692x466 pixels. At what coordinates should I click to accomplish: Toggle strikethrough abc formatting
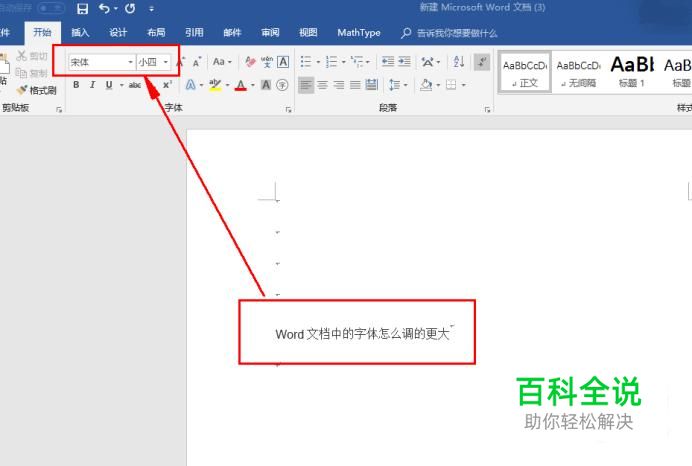coord(135,85)
